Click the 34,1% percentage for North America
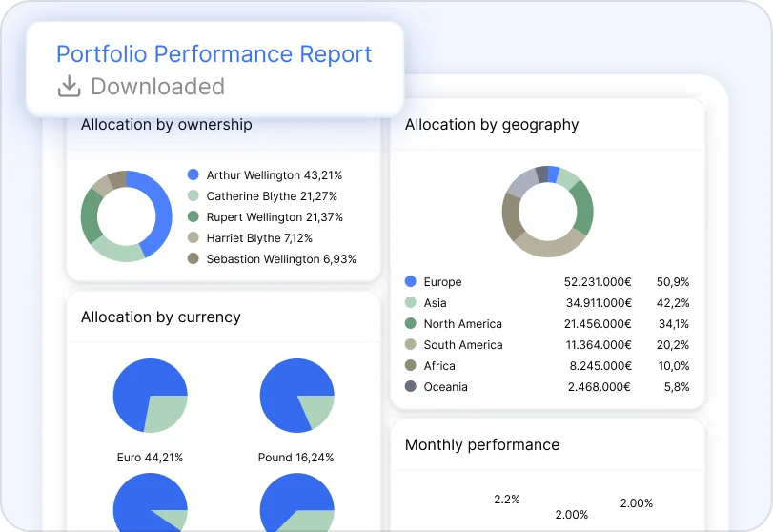 click(674, 324)
